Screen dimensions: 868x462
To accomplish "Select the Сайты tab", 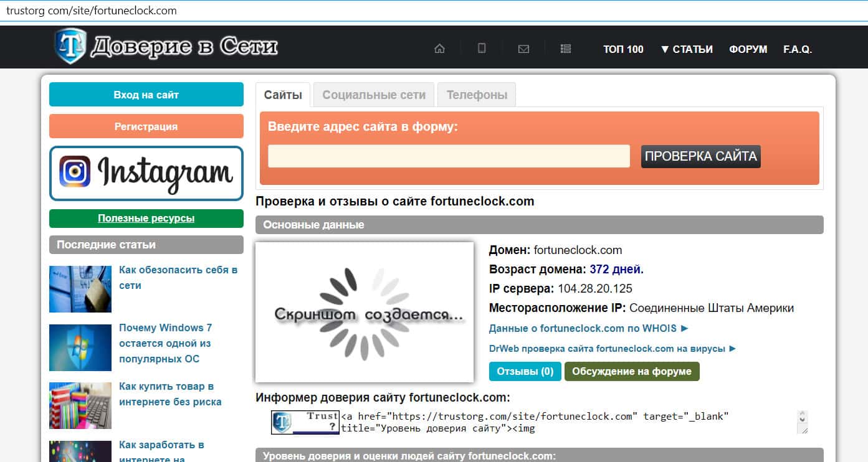I will 283,95.
